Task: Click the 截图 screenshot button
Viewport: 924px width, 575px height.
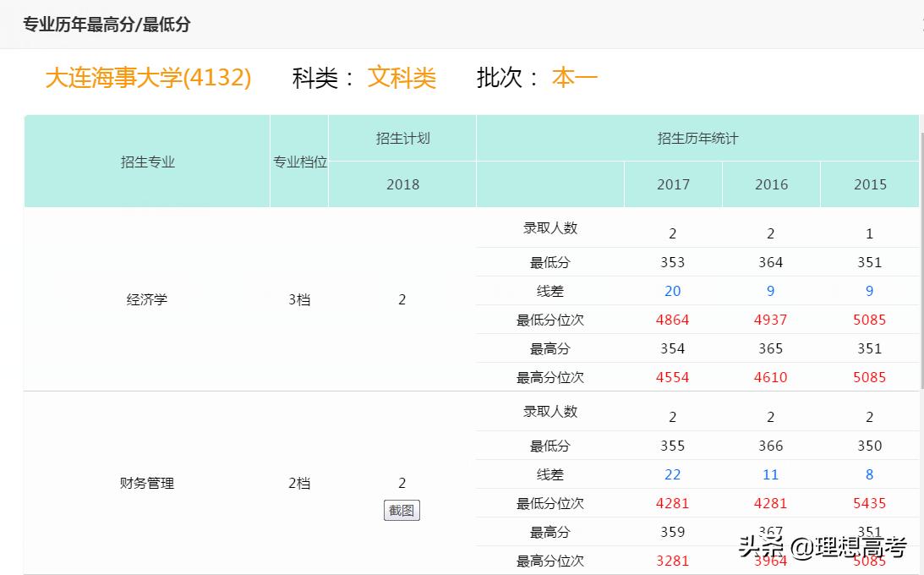Action: 401,511
